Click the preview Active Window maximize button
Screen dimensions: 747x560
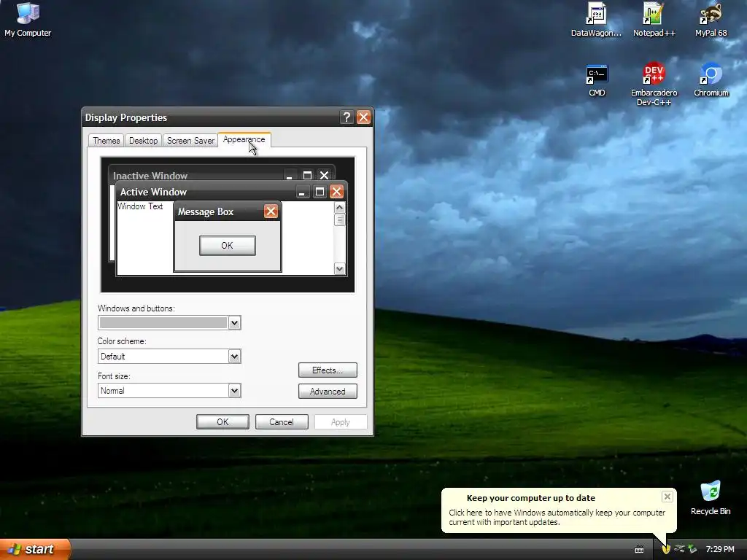click(320, 192)
